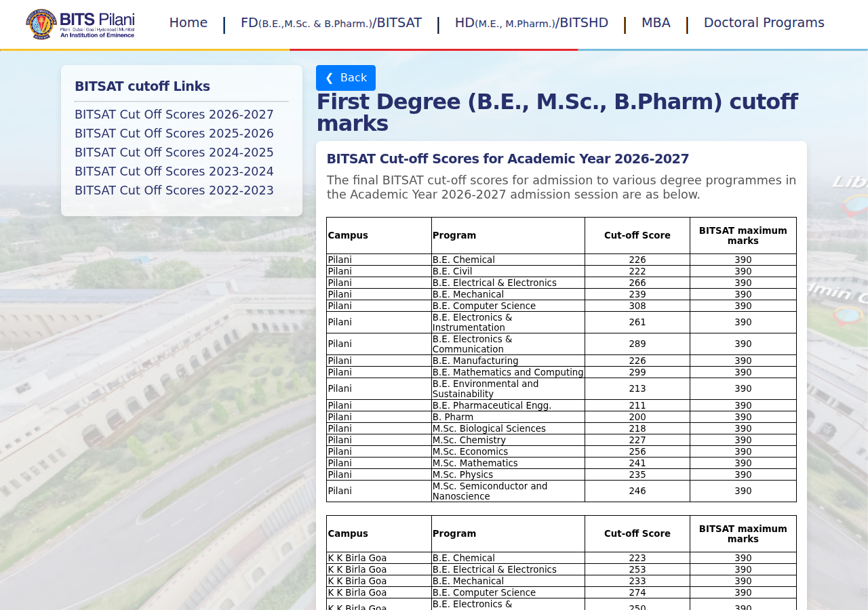
Task: Open FD (B.E., M.Sc. & B.Pharm.)/BITSAT menu
Action: tap(331, 23)
